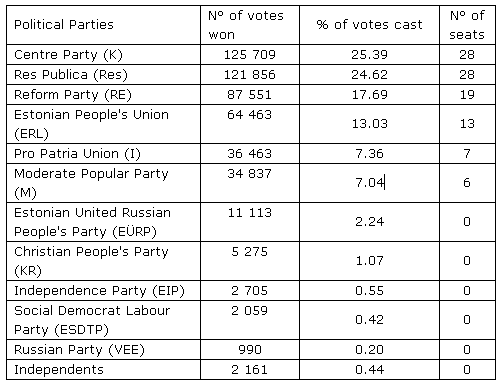Image resolution: width=503 pixels, height=386 pixels.
Task: Click the Pro Patria Union (I) cell
Action: pyautogui.click(x=103, y=154)
